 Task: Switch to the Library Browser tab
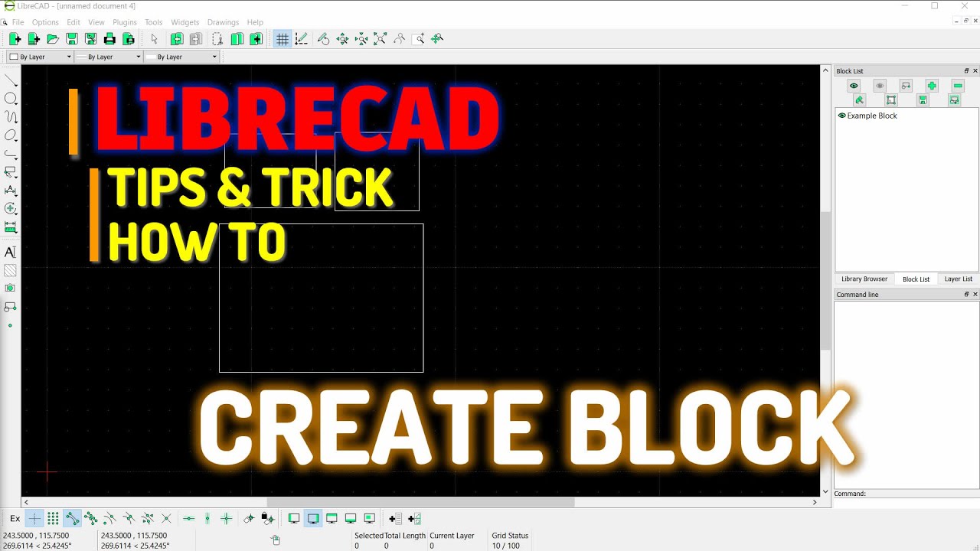pyautogui.click(x=864, y=279)
